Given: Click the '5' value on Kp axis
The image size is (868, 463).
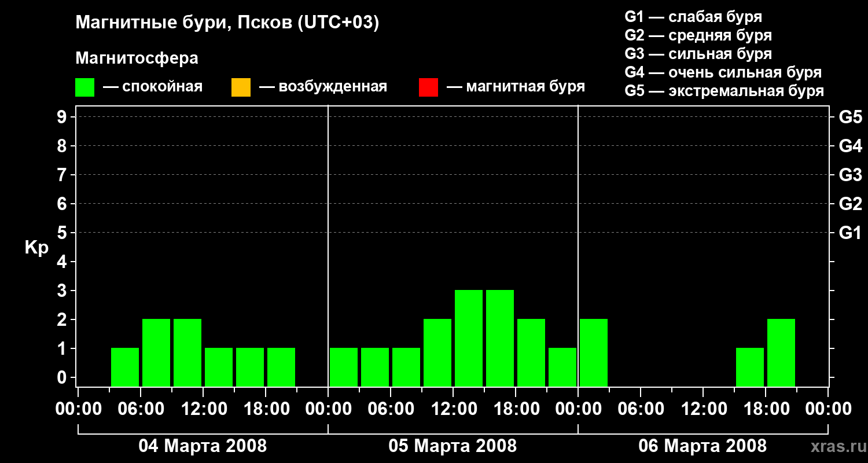Looking at the screenshot, I should (x=63, y=233).
